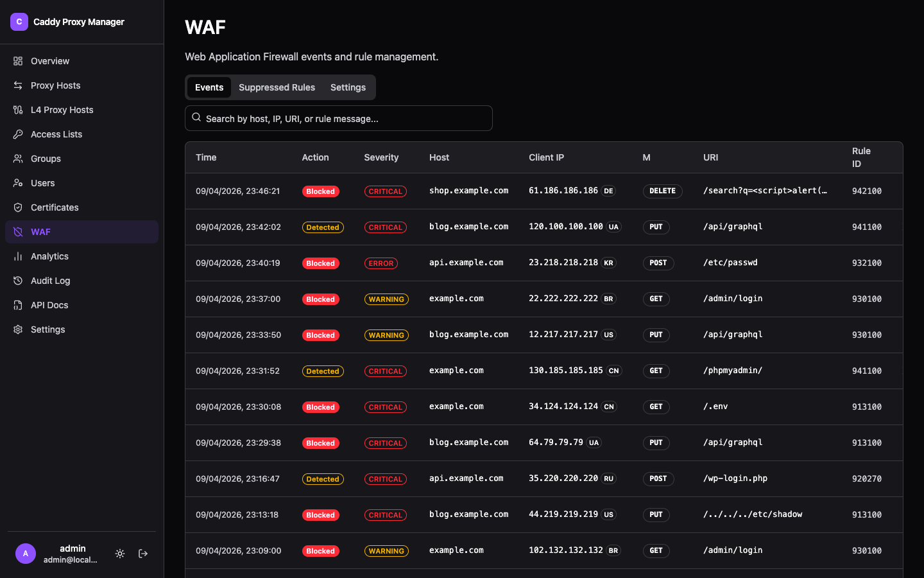924x578 pixels.
Task: Click the URI /wp-login.php
Action: pos(735,478)
